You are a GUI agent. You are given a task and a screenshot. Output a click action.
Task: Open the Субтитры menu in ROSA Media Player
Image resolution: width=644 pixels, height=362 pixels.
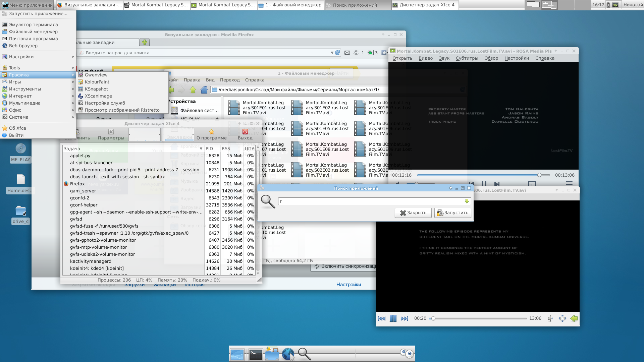click(467, 58)
